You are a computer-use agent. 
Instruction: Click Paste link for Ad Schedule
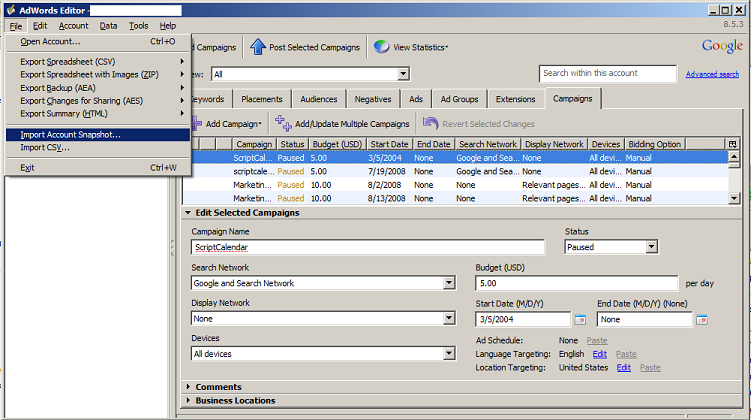coord(597,341)
